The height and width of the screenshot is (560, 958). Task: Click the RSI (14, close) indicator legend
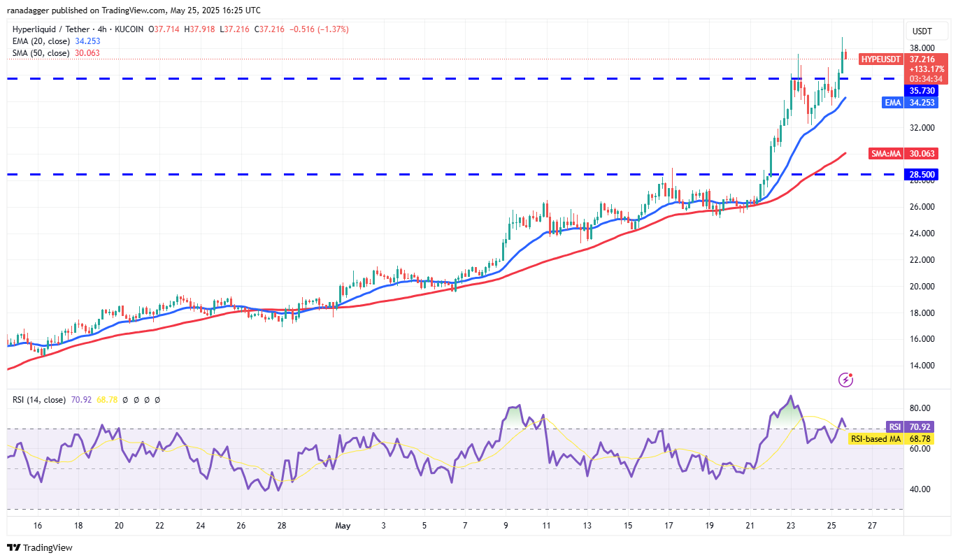(x=39, y=400)
